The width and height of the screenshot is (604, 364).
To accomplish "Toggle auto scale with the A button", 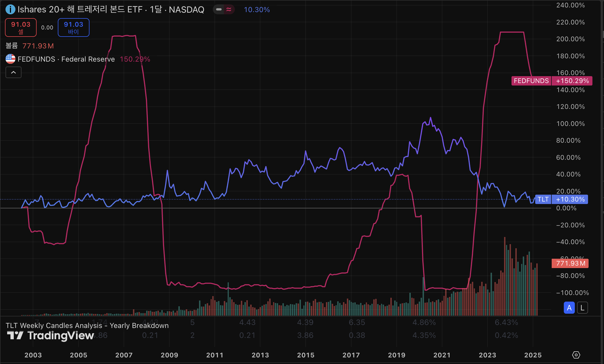I will tap(569, 308).
